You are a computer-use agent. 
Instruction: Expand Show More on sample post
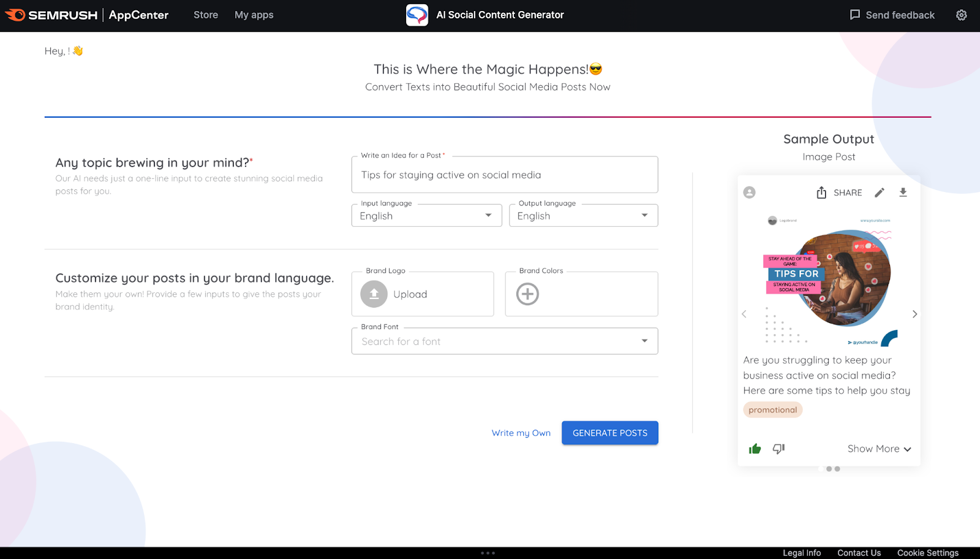tap(879, 449)
